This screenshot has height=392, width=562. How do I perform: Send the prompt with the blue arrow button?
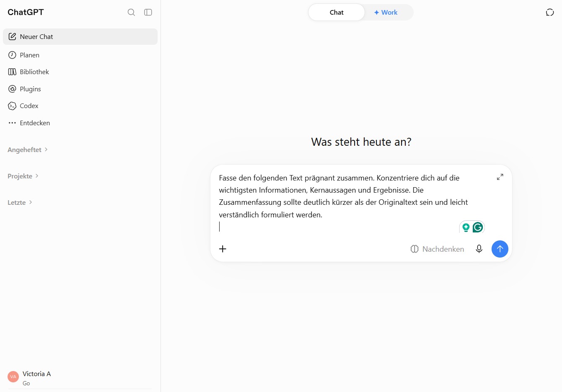[500, 249]
